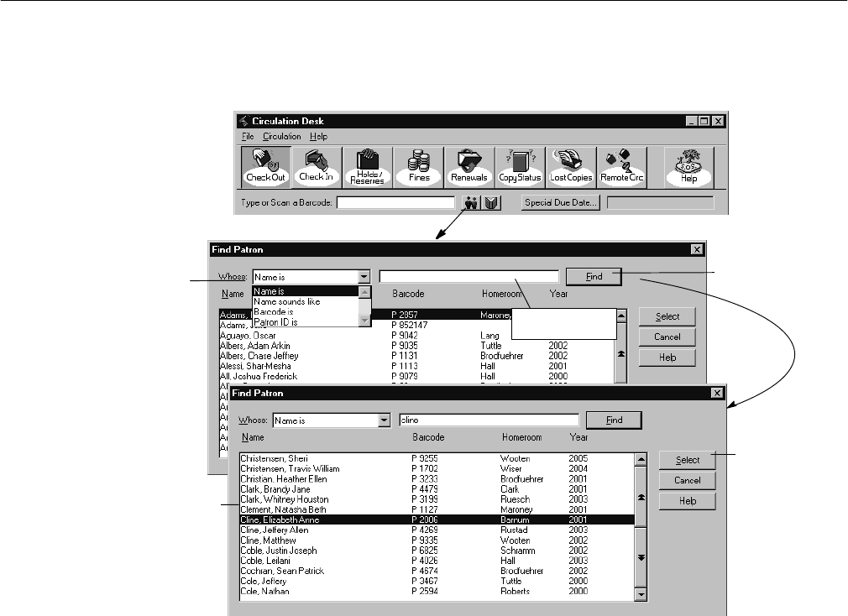The image size is (848, 616).
Task: Select Clement, Natasha Beth row
Action: 437,509
